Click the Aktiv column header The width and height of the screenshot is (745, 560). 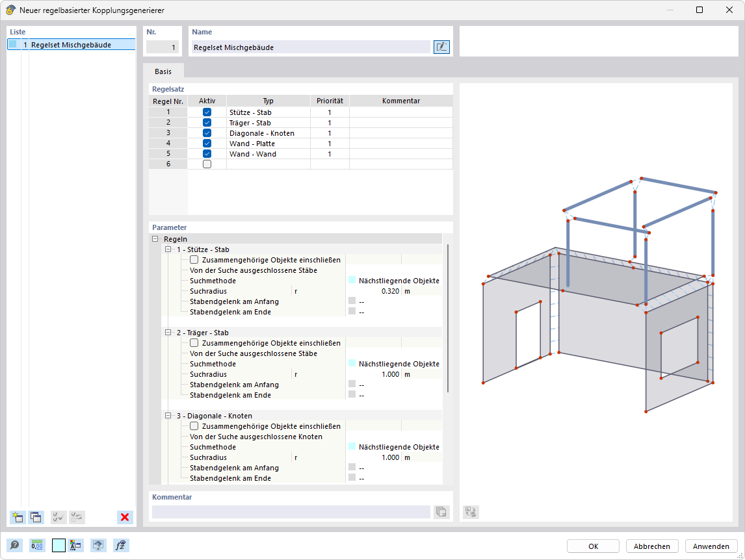pyautogui.click(x=207, y=101)
